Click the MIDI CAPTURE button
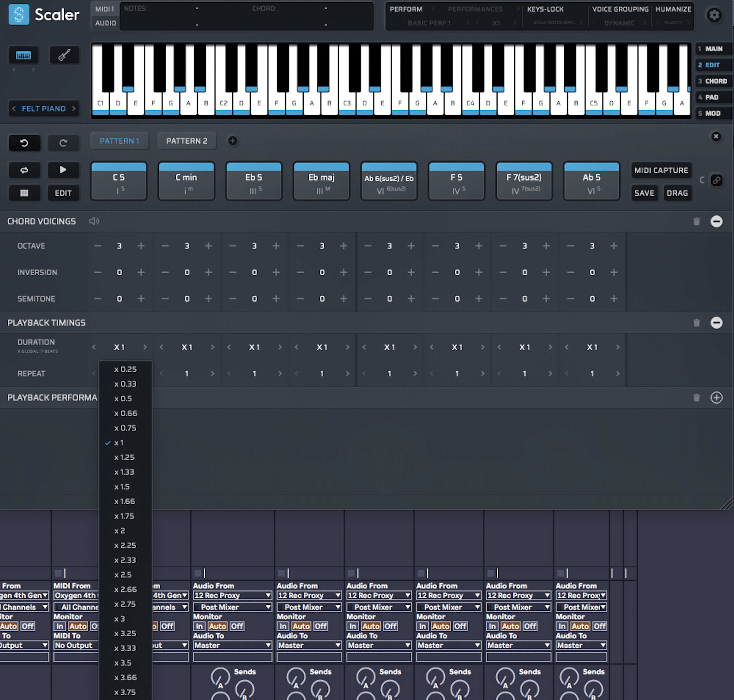The width and height of the screenshot is (734, 700). click(661, 170)
